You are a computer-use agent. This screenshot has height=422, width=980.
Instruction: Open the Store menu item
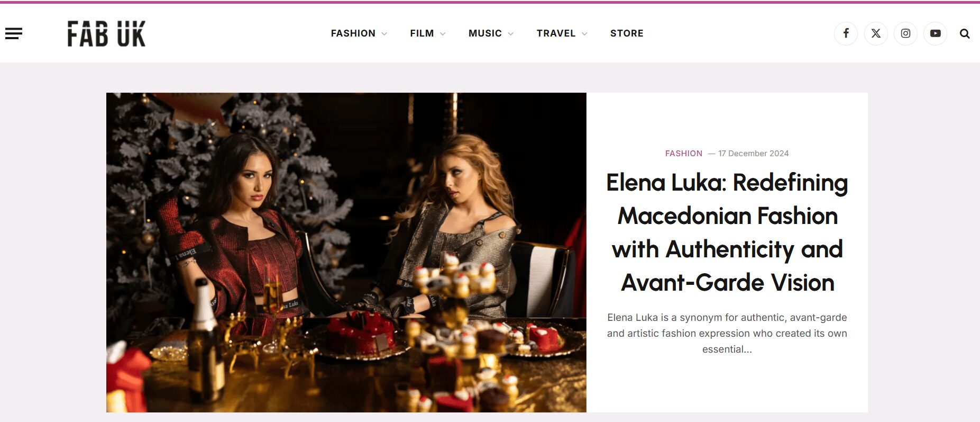(627, 33)
